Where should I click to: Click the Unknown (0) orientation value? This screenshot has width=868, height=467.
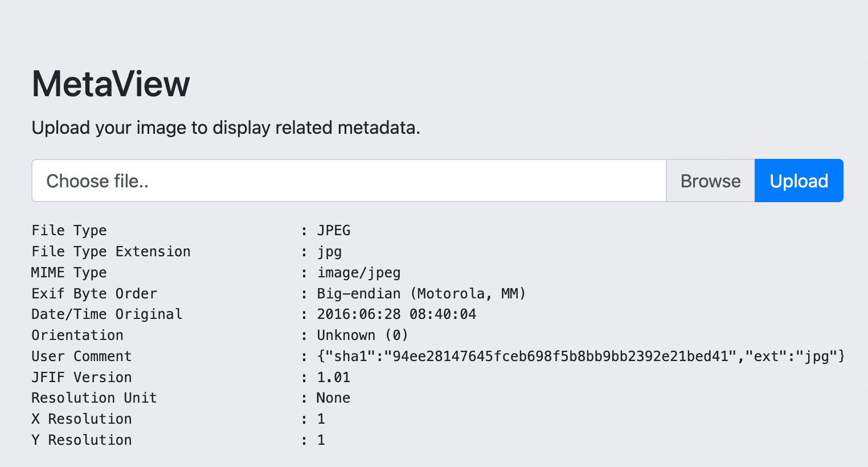pyautogui.click(x=363, y=335)
